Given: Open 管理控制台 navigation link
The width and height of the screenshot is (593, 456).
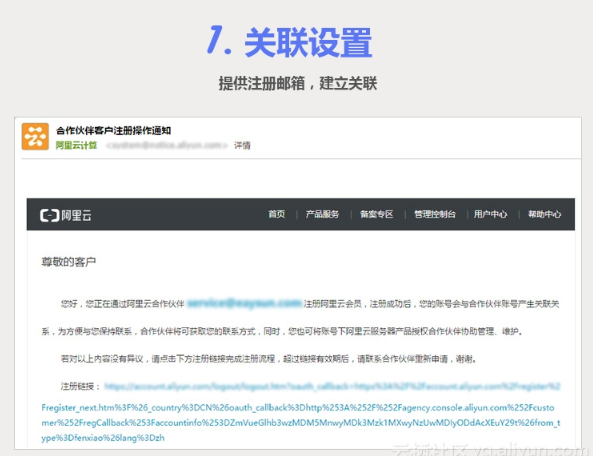Looking at the screenshot, I should [435, 214].
